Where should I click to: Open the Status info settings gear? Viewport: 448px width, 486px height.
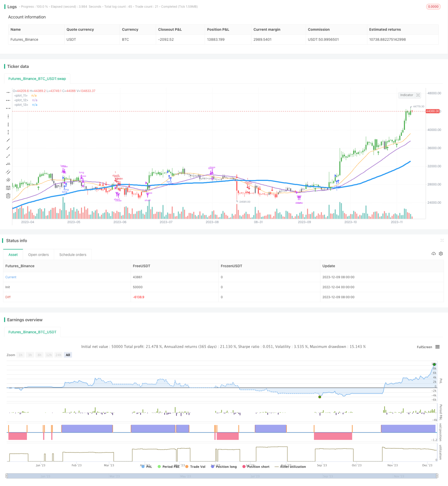coord(441,254)
